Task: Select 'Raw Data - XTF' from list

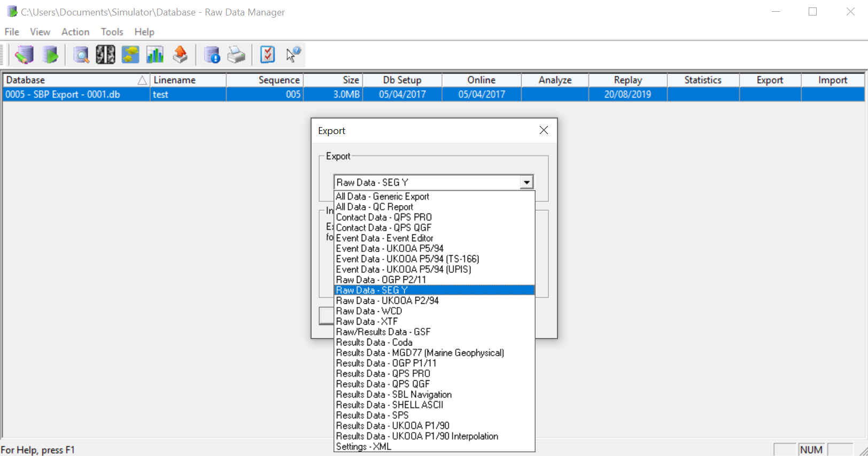Action: [367, 321]
